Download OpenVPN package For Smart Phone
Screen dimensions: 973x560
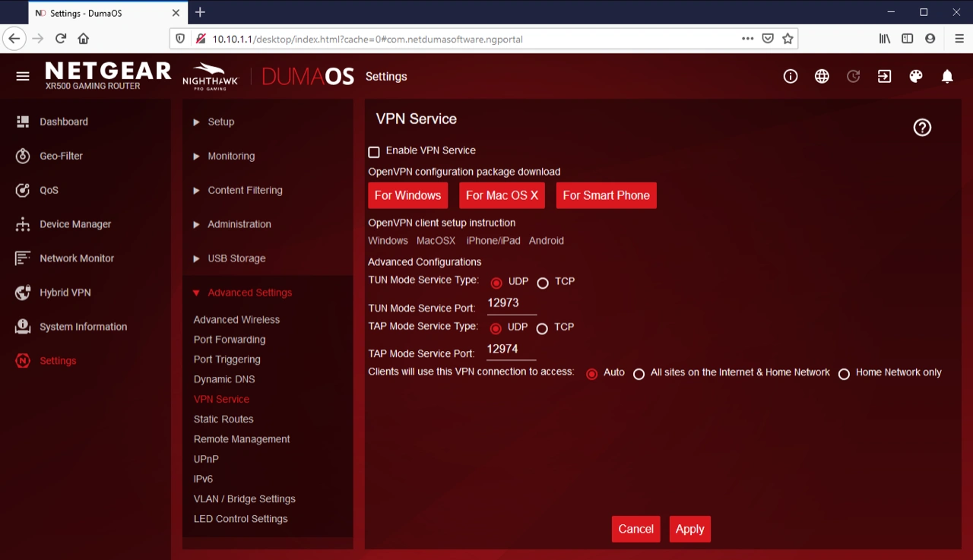(606, 195)
